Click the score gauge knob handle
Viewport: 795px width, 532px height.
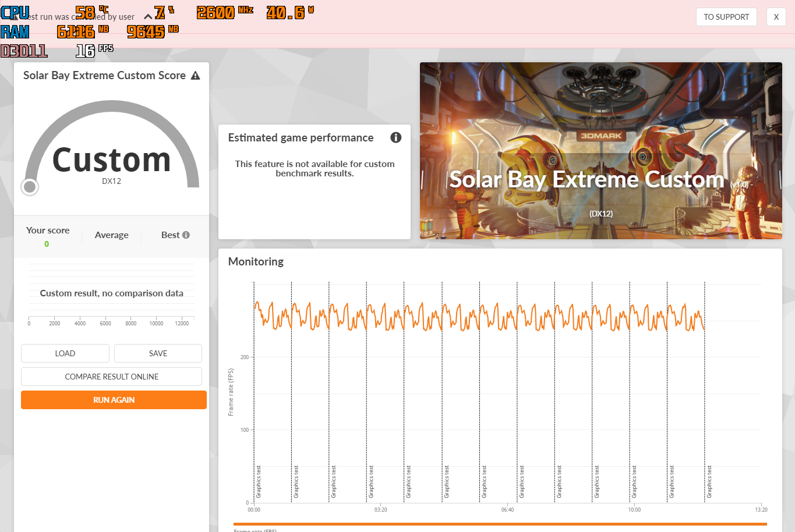[x=30, y=187]
